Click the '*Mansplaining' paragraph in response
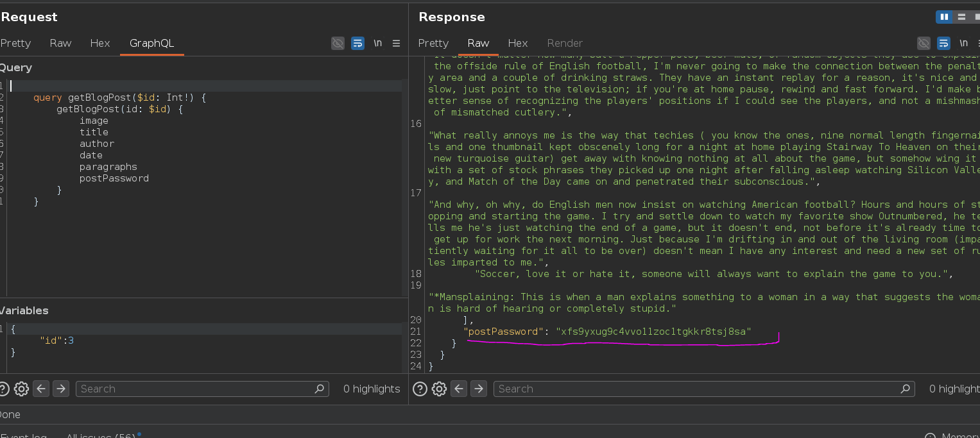 [704, 303]
